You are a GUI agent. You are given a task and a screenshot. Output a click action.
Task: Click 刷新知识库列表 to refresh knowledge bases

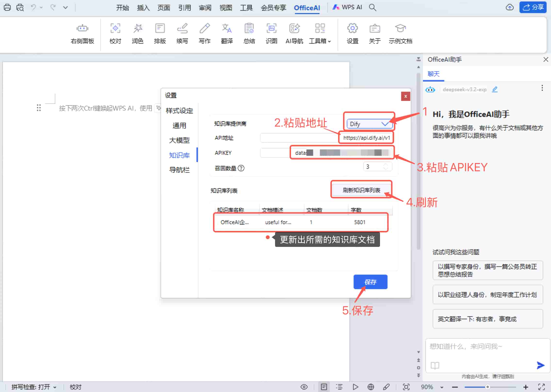[x=361, y=190]
